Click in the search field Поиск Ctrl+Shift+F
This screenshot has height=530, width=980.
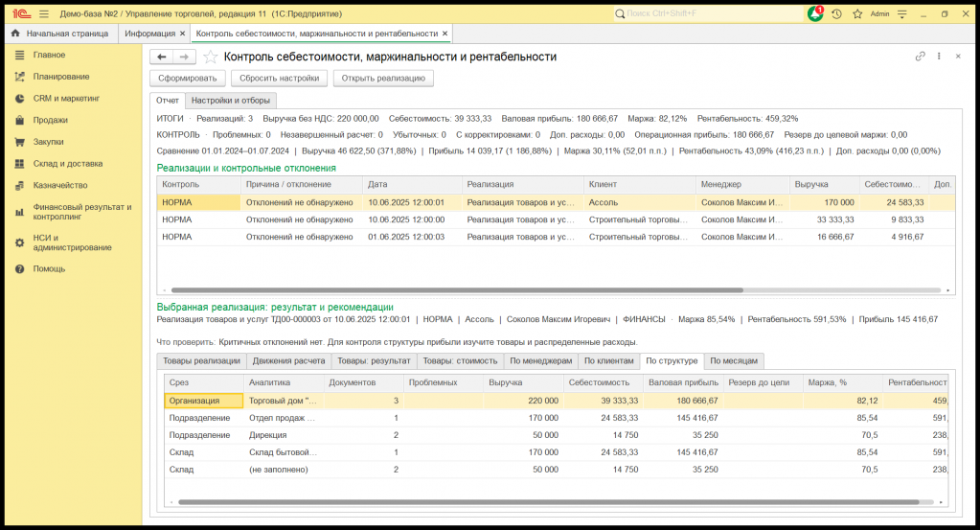coord(708,13)
